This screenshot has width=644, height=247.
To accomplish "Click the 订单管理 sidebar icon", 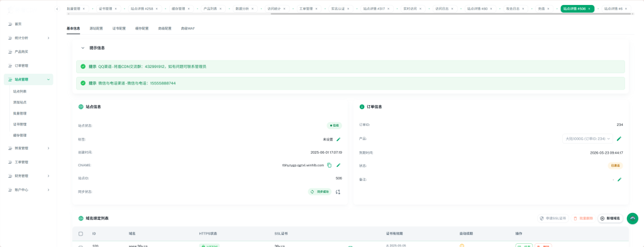I will [10, 66].
